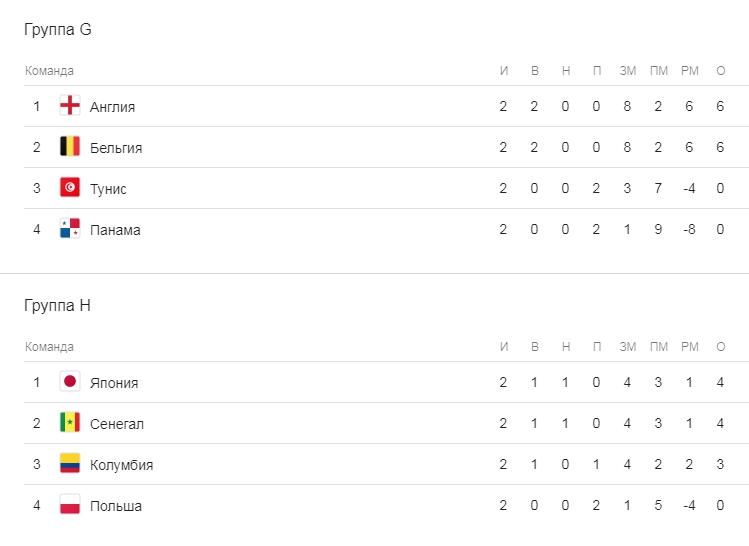Select the Панама team name
This screenshot has height=546, width=749.
[x=115, y=230]
